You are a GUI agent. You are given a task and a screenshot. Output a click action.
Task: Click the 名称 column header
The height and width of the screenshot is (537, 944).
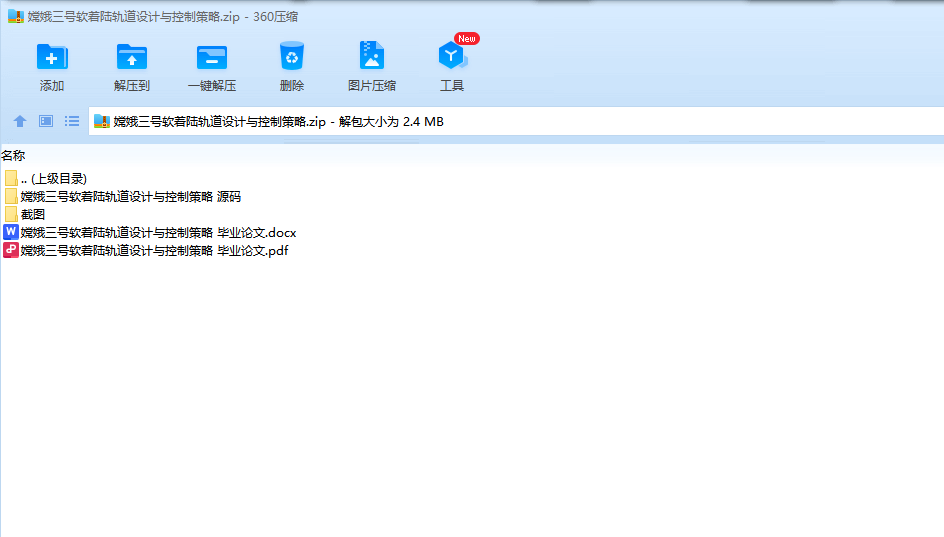[x=13, y=155]
